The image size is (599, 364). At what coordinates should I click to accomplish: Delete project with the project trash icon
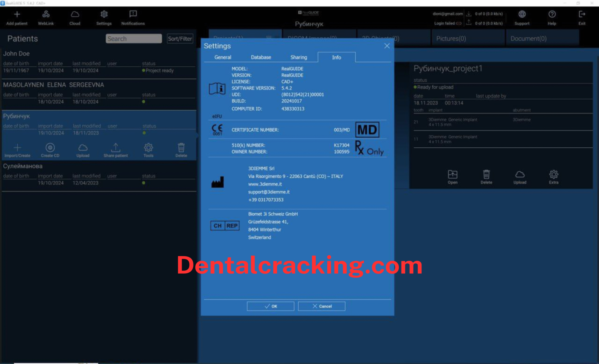pos(486,174)
